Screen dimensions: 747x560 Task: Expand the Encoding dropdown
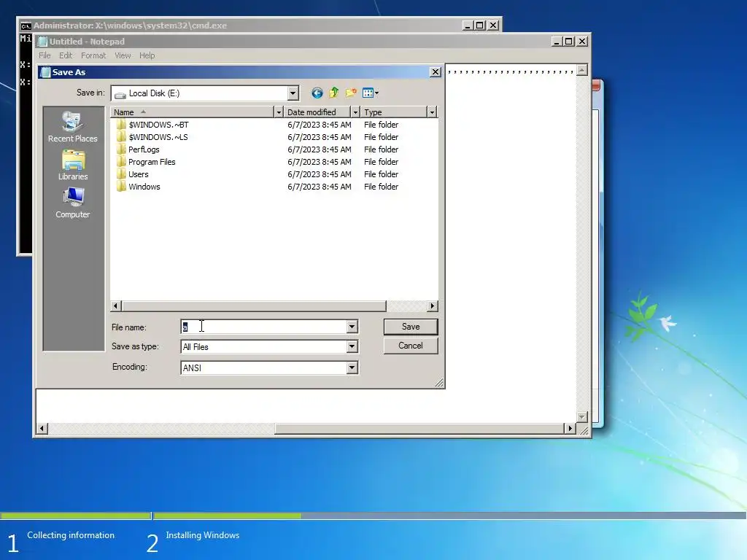click(x=352, y=367)
